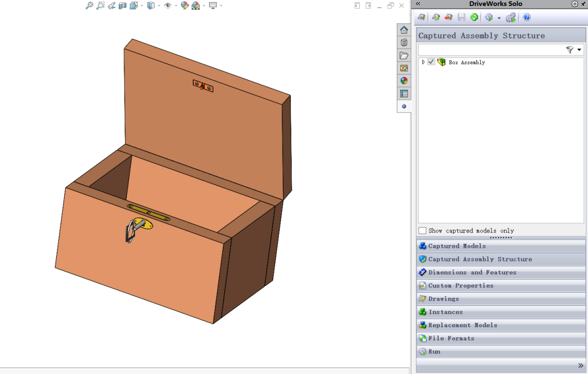The image size is (588, 374).
Task: Click the Run multiple gears icon
Action: point(511,17)
